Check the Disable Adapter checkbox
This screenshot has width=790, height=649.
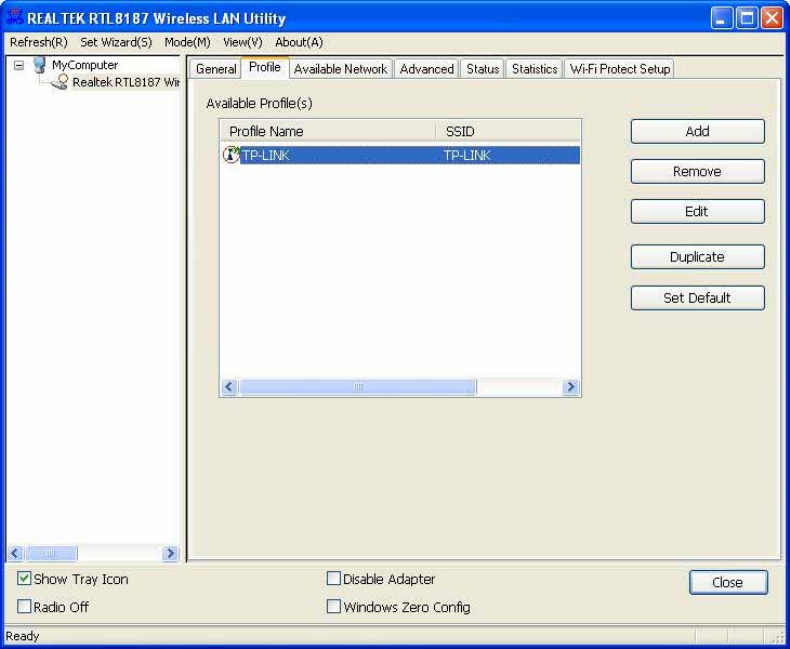[x=334, y=578]
